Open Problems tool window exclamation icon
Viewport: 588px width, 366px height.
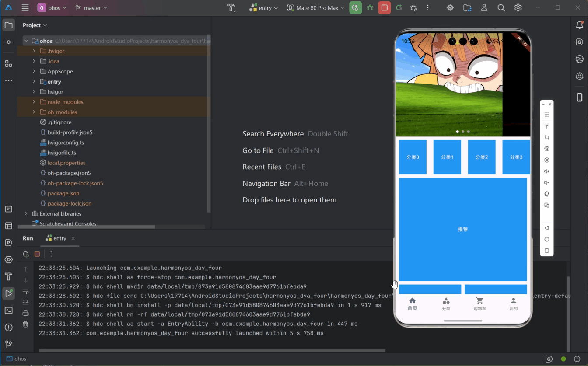pyautogui.click(x=8, y=327)
